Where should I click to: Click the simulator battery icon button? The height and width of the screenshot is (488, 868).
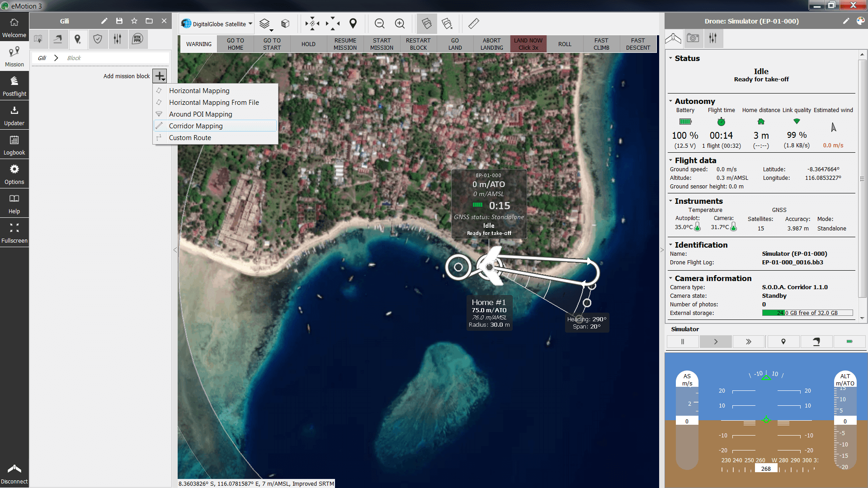click(x=849, y=342)
